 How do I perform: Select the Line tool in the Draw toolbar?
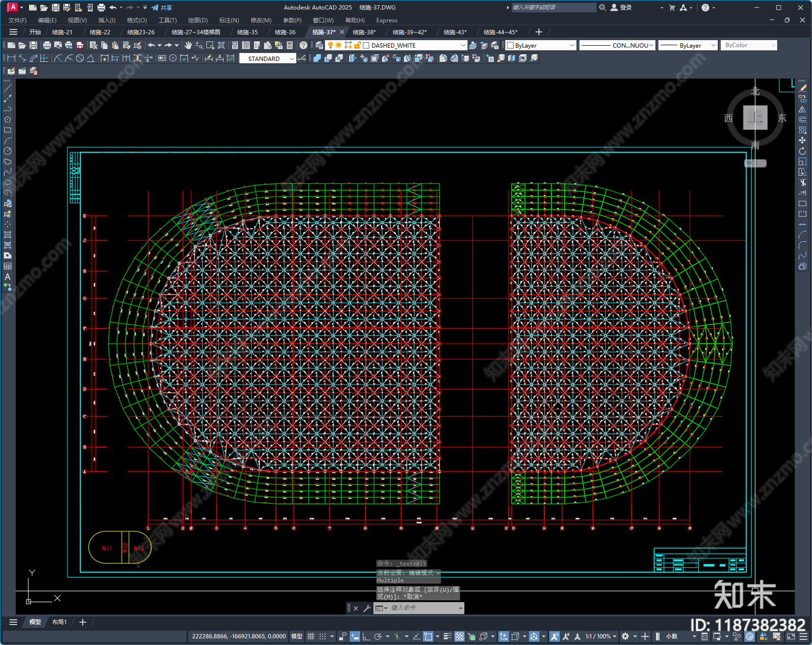(8, 88)
